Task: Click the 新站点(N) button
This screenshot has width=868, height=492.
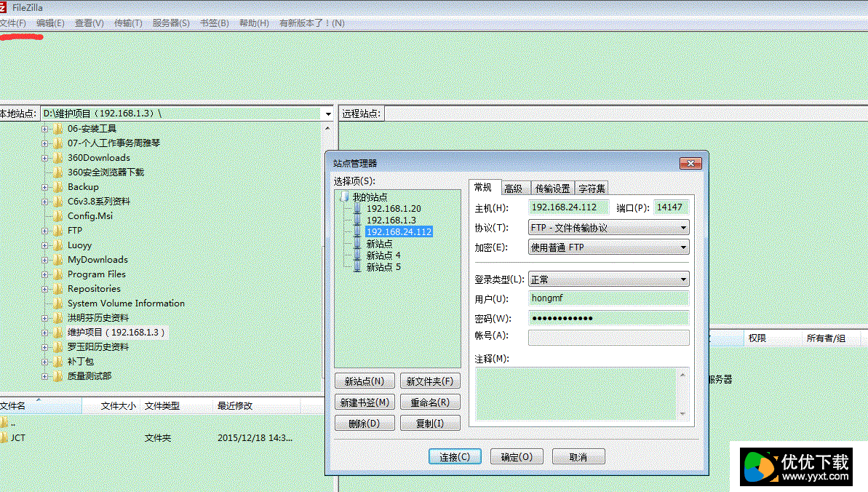Action: pos(365,381)
